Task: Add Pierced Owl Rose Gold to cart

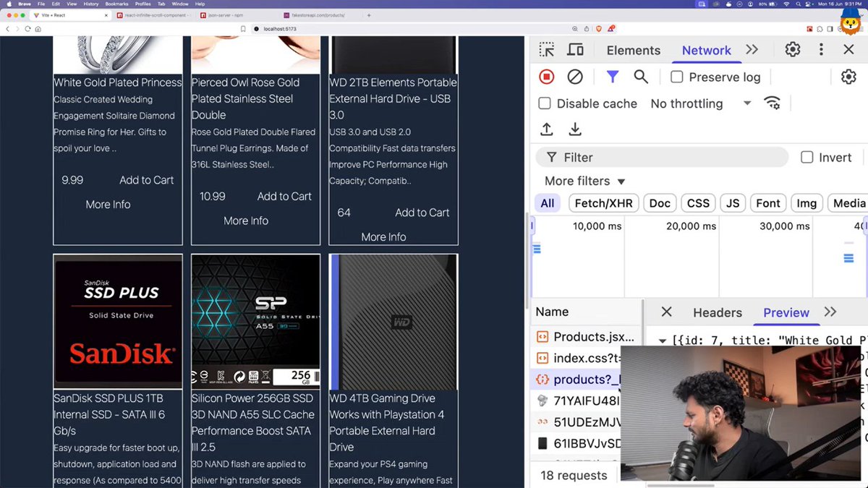Action: click(x=284, y=196)
